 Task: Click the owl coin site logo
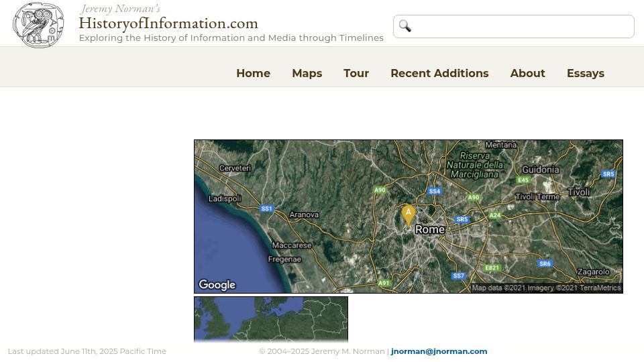point(38,25)
